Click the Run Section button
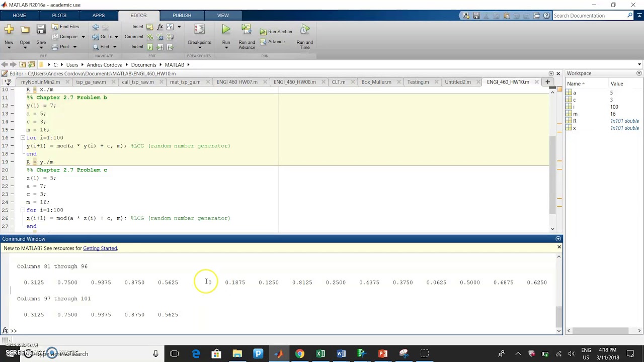 coord(276,32)
